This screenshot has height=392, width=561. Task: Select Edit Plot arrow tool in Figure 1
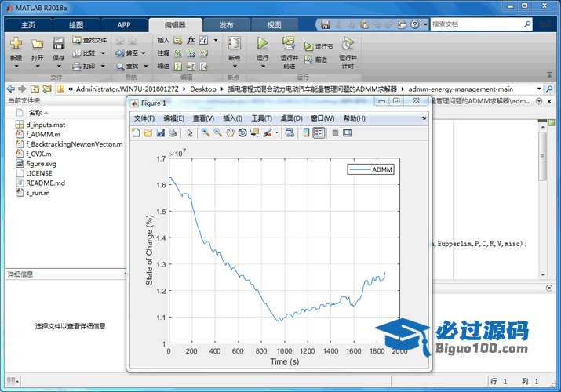pos(190,132)
